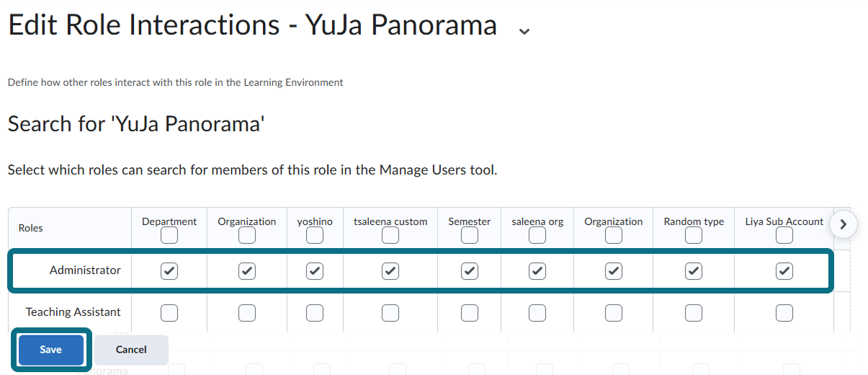
Task: Click the 'Liya Sub Account' column label
Action: point(784,221)
